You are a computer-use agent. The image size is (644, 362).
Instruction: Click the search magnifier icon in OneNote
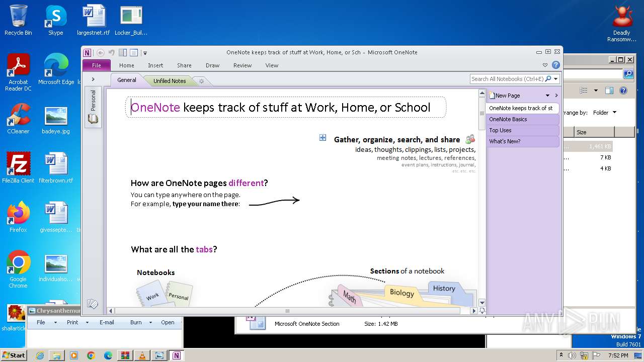[548, 79]
